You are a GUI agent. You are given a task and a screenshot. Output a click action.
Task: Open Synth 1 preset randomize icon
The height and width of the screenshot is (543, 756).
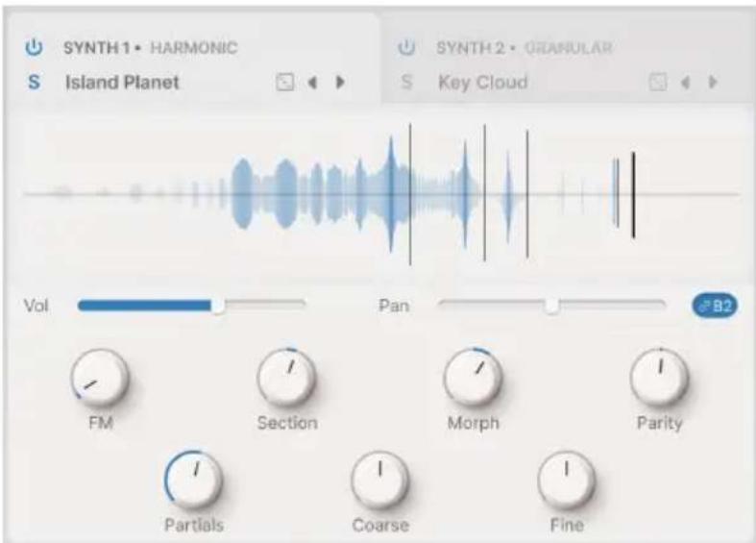click(284, 83)
